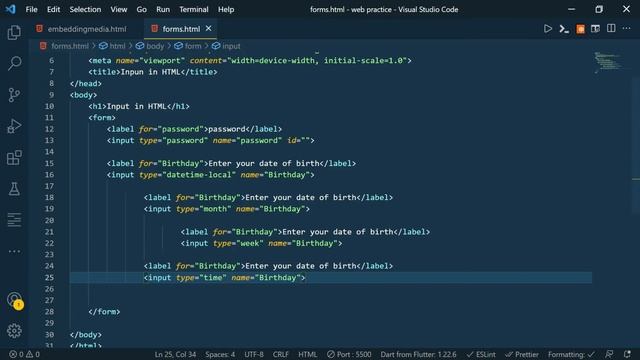This screenshot has width=640, height=360.
Task: Open the Terminal menu
Action: tap(193, 9)
